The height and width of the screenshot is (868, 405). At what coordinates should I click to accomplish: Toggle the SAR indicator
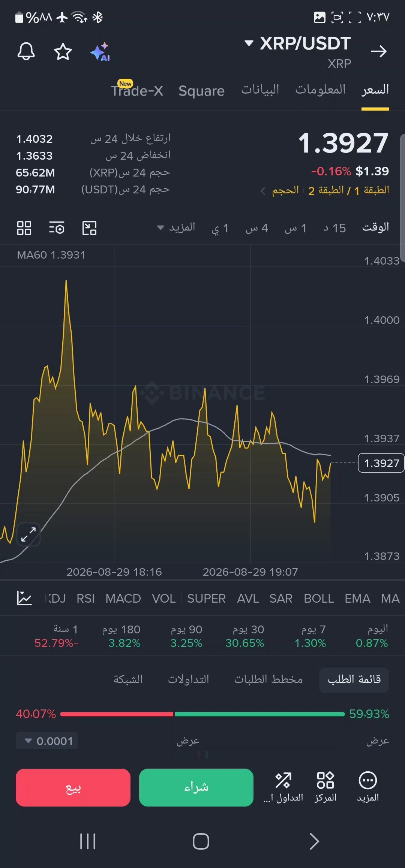tap(281, 599)
